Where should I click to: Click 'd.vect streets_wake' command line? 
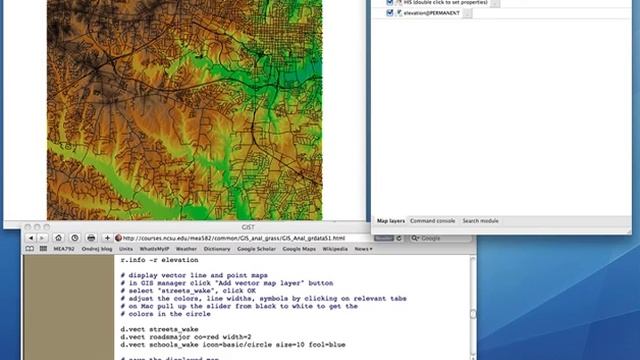(159, 329)
